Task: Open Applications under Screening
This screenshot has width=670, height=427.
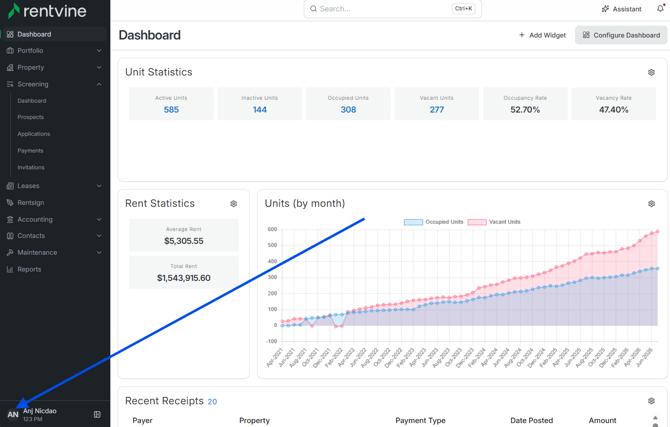Action: point(34,134)
